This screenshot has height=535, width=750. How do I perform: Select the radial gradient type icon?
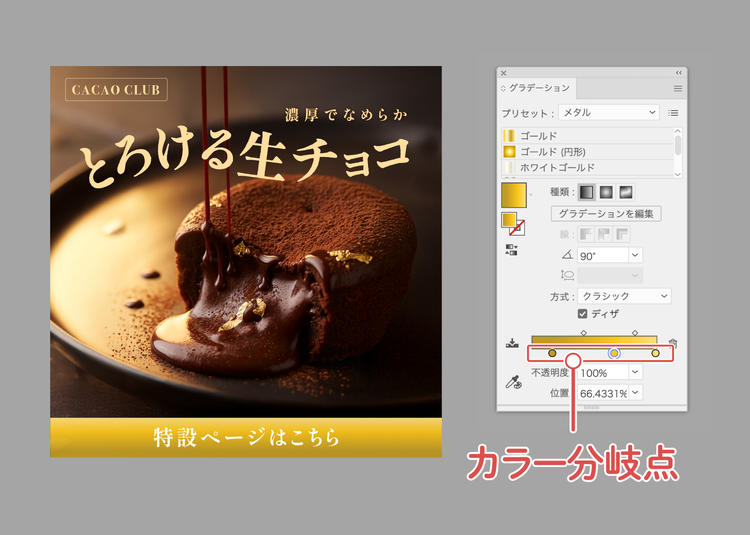(606, 192)
